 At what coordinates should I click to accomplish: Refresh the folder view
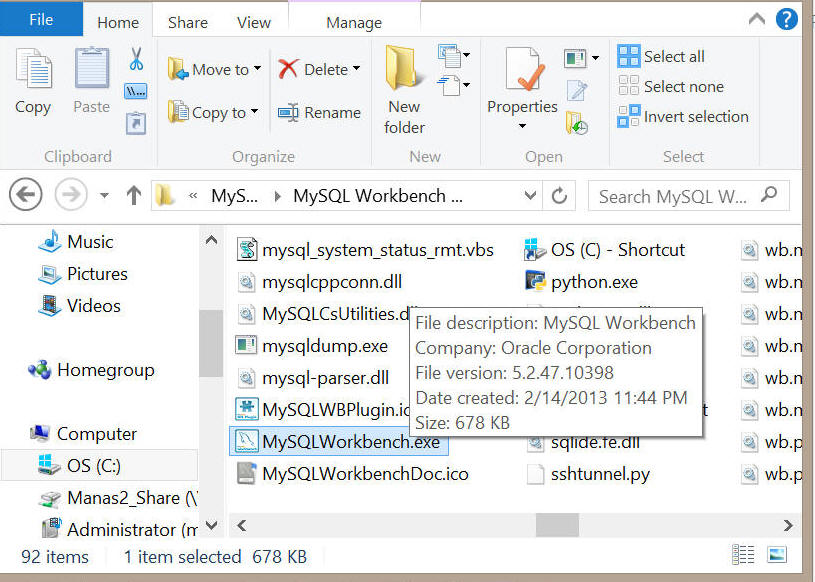coord(559,195)
